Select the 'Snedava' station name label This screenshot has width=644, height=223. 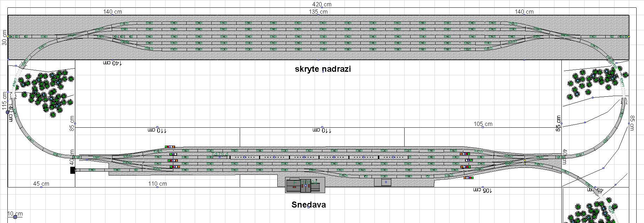coord(308,205)
